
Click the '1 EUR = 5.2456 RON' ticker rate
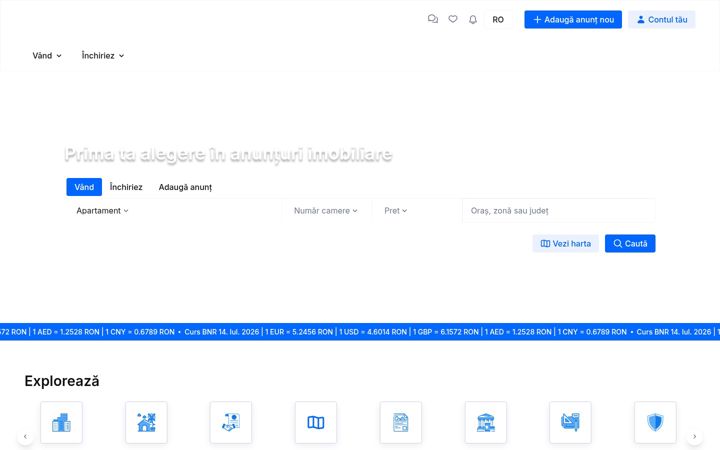(298, 332)
